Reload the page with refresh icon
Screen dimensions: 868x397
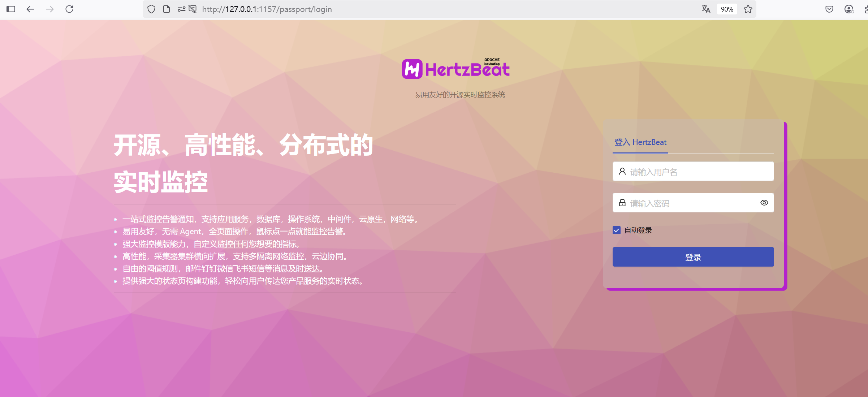coord(69,9)
